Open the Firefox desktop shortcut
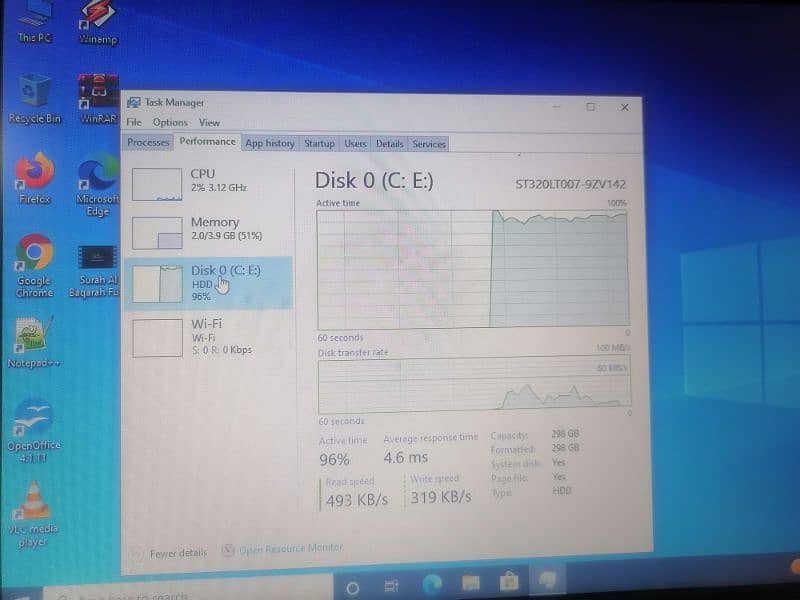 34,172
